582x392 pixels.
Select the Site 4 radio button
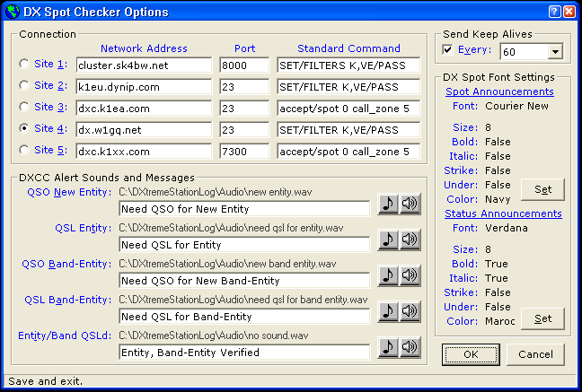(x=24, y=128)
